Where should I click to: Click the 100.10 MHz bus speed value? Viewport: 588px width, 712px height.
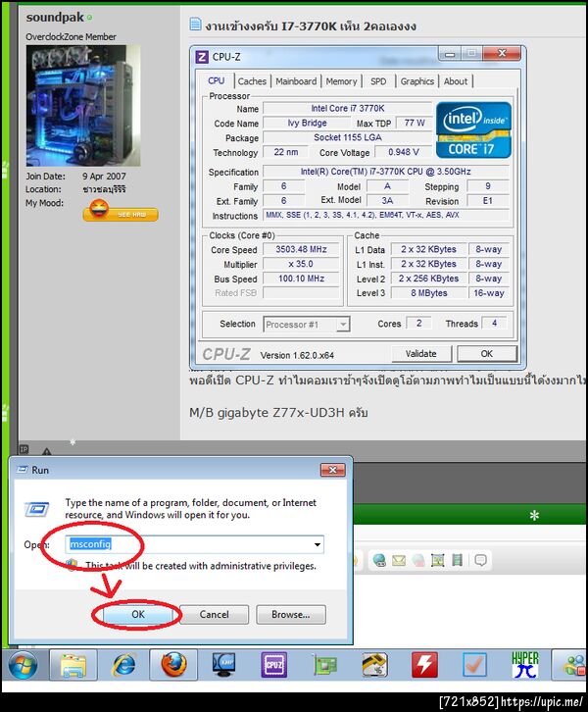point(301,279)
